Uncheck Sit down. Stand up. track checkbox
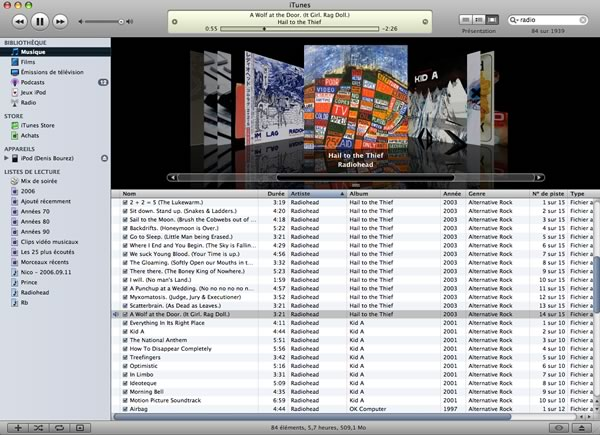 pyautogui.click(x=125, y=211)
